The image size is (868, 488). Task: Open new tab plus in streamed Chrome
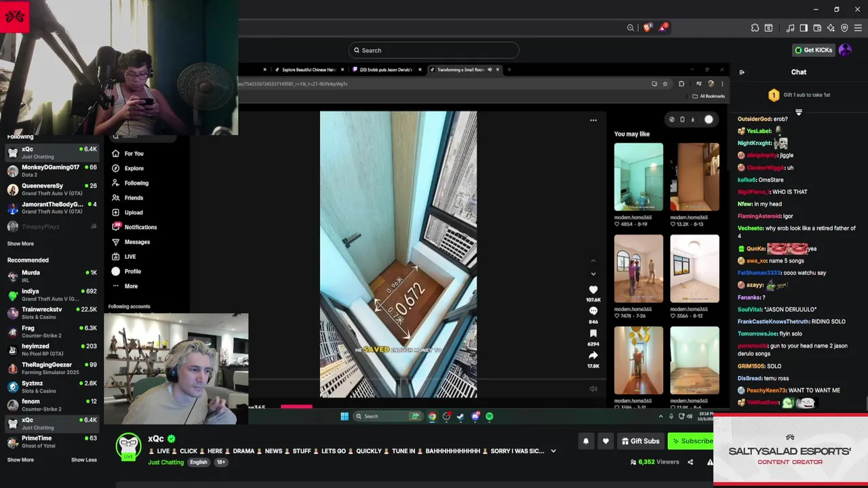(x=509, y=69)
